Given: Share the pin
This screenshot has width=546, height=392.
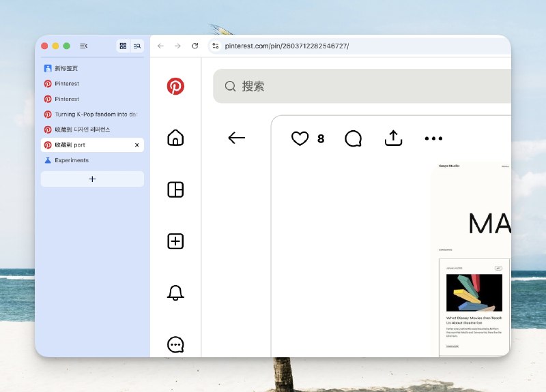Looking at the screenshot, I should tap(394, 138).
